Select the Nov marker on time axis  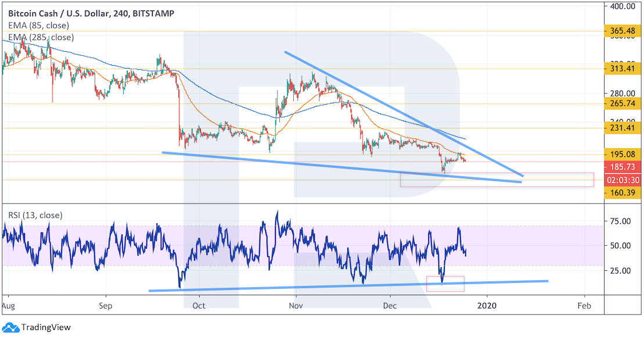[296, 305]
